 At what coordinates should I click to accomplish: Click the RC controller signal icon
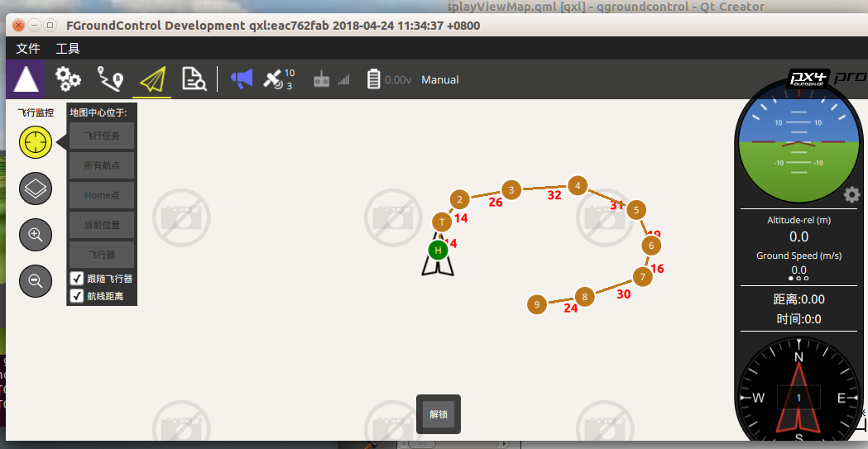coord(322,80)
